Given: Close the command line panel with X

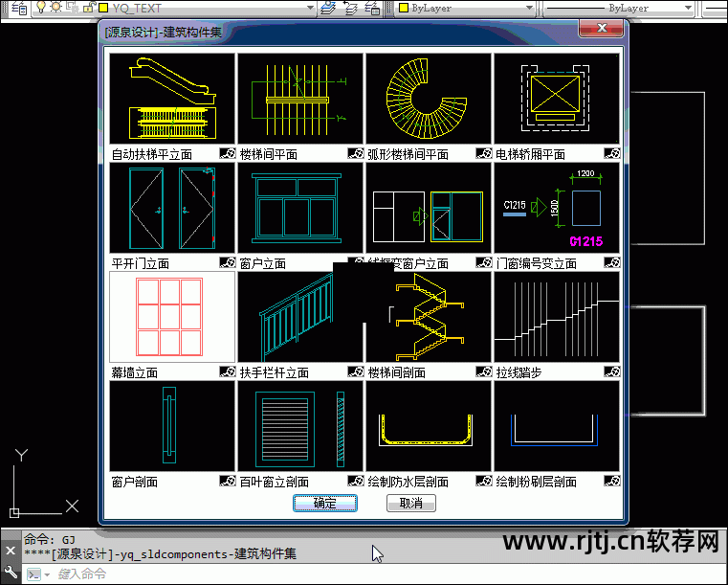Looking at the screenshot, I should [x=11, y=551].
